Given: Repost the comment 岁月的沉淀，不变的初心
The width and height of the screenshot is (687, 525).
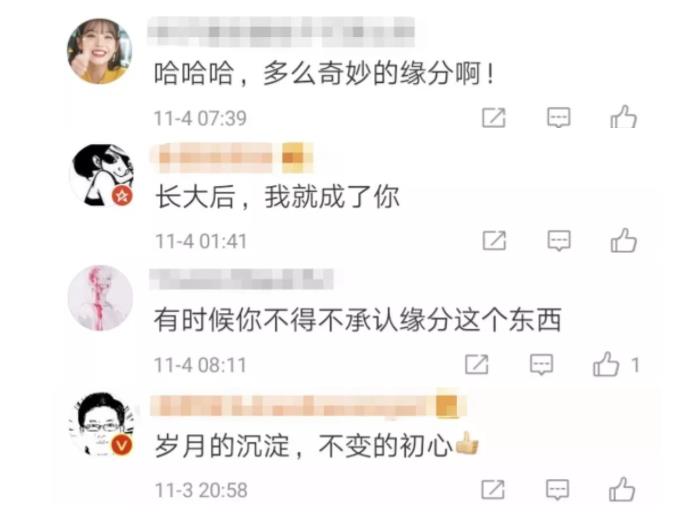Looking at the screenshot, I should coord(493,490).
